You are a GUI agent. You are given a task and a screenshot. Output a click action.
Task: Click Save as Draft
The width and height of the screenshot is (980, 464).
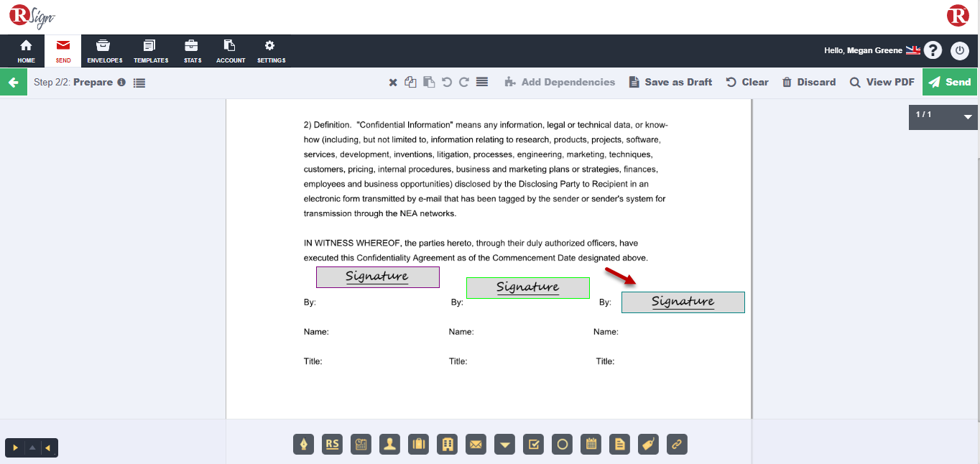click(x=670, y=82)
